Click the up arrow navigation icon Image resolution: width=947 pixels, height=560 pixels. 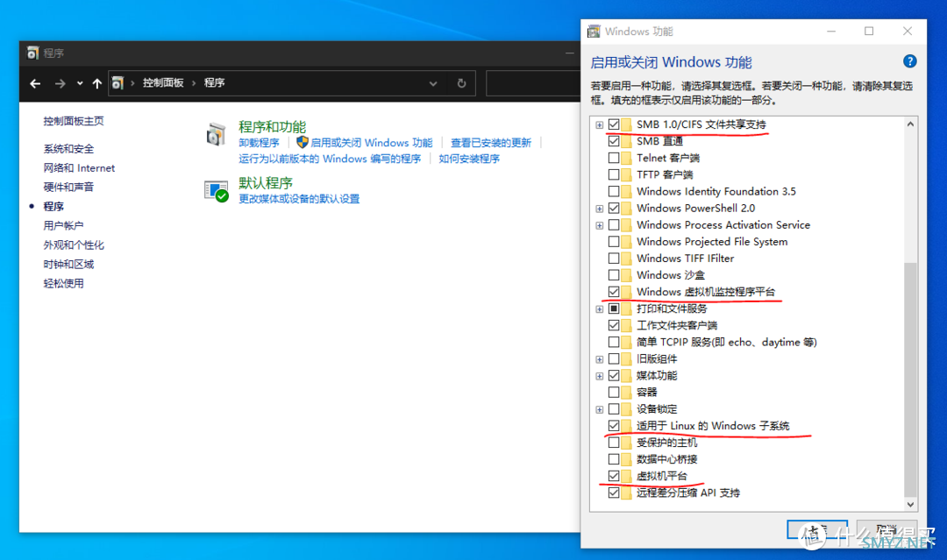coord(96,83)
